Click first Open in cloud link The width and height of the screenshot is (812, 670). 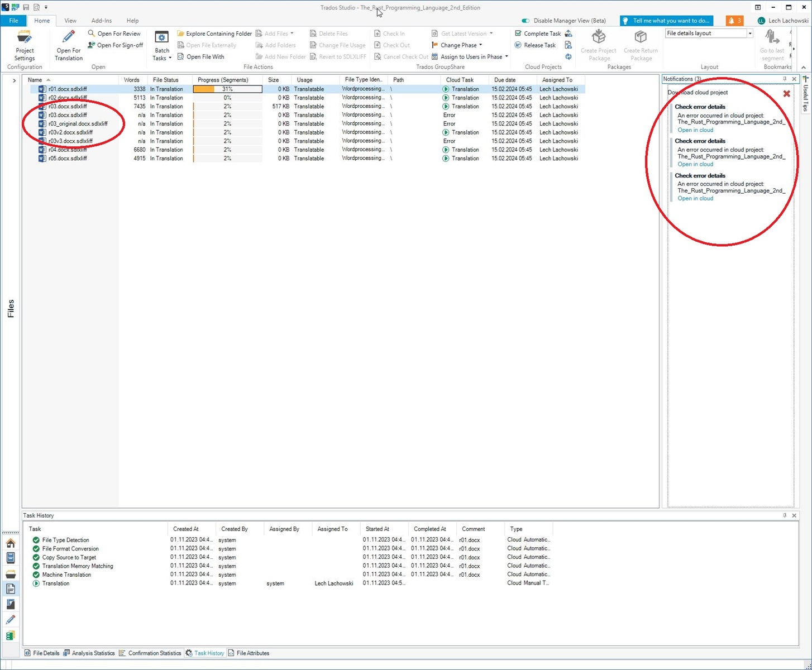pyautogui.click(x=695, y=130)
